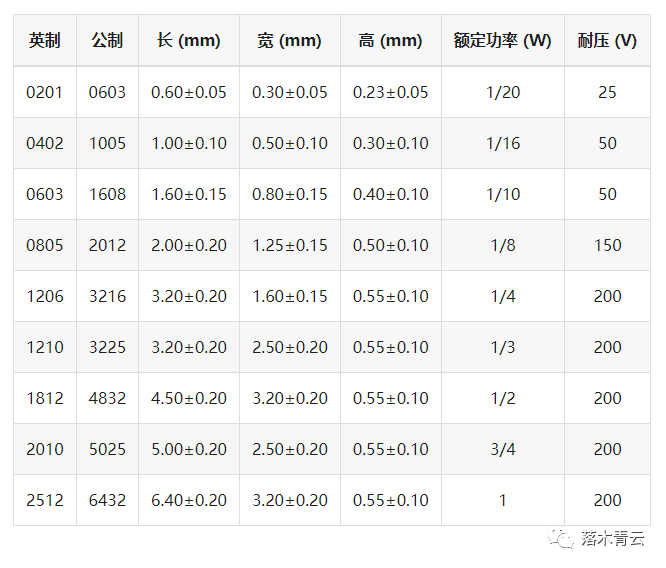Click the 2.00±0.20 length cell
The height and width of the screenshot is (568, 666).
189,246
